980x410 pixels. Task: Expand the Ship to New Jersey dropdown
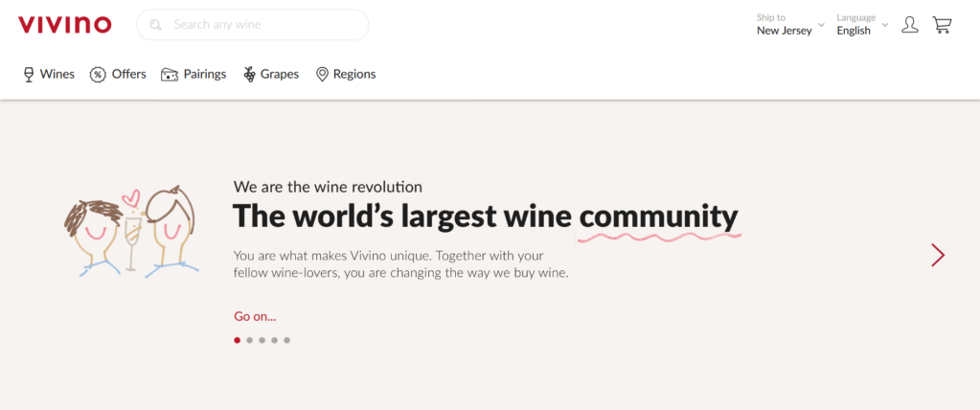pos(790,24)
